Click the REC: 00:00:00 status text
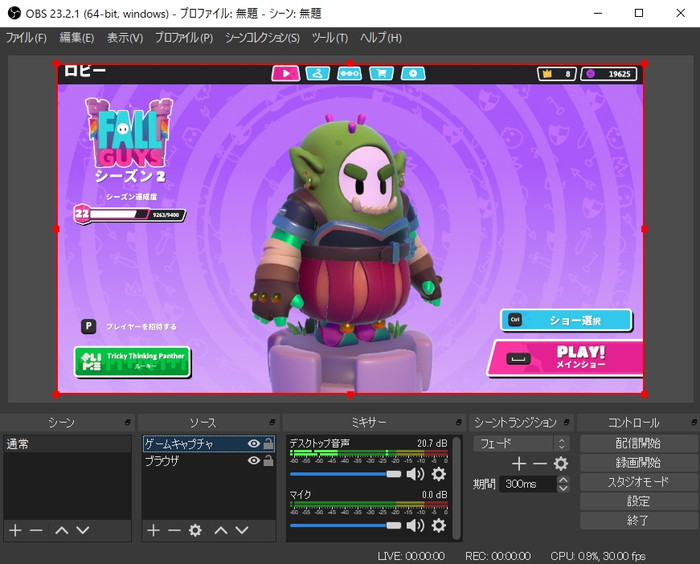This screenshot has width=700, height=564. coord(498,556)
